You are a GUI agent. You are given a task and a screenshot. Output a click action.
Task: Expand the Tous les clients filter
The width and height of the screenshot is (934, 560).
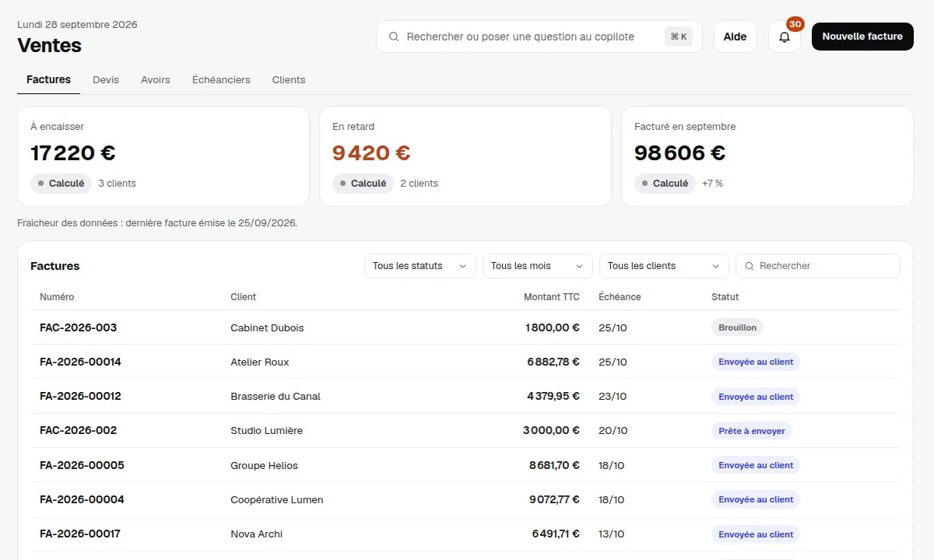coord(664,266)
